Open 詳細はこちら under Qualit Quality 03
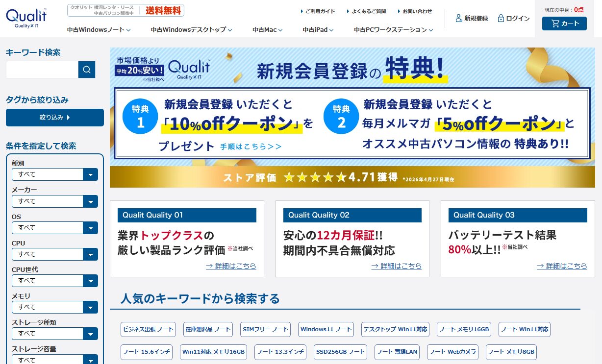This screenshot has height=364, width=602. tap(562, 266)
